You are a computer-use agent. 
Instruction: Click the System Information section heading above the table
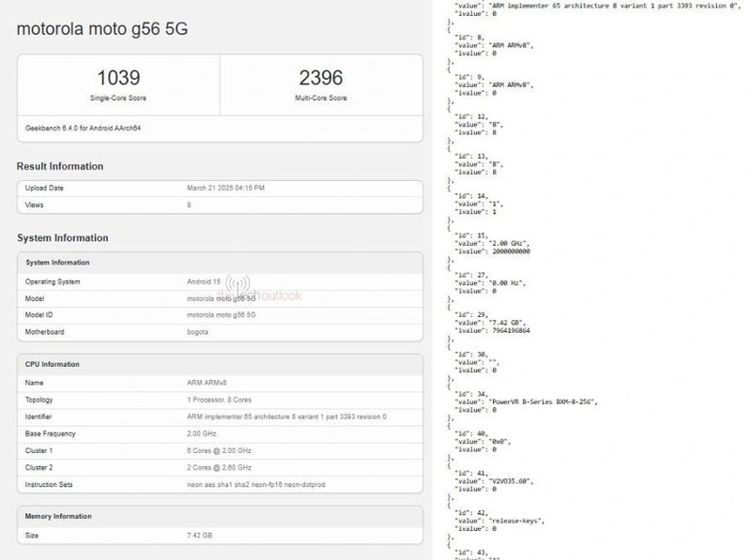click(x=63, y=238)
